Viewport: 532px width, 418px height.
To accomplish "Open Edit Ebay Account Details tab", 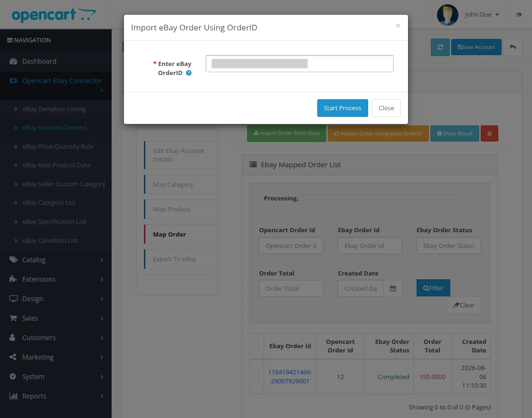I will click(x=181, y=155).
